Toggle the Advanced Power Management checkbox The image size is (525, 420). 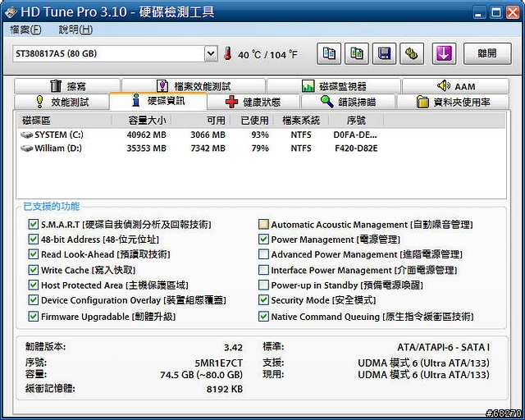pos(263,254)
